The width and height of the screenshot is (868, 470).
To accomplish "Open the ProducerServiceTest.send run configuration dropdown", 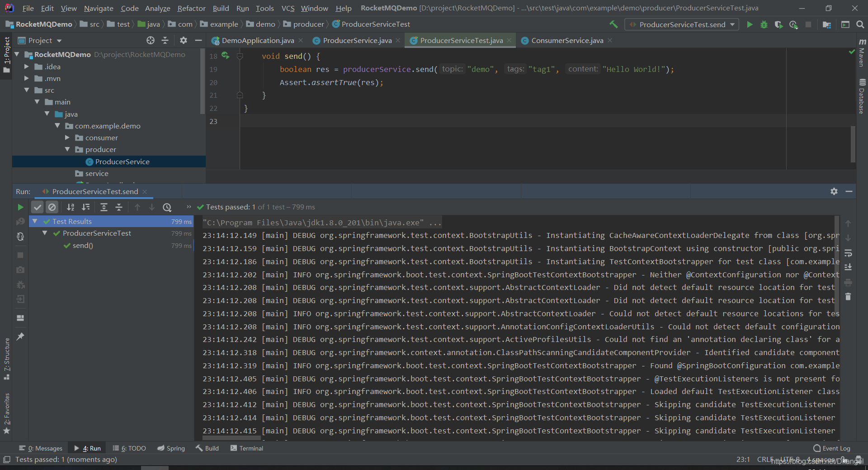I will click(682, 24).
